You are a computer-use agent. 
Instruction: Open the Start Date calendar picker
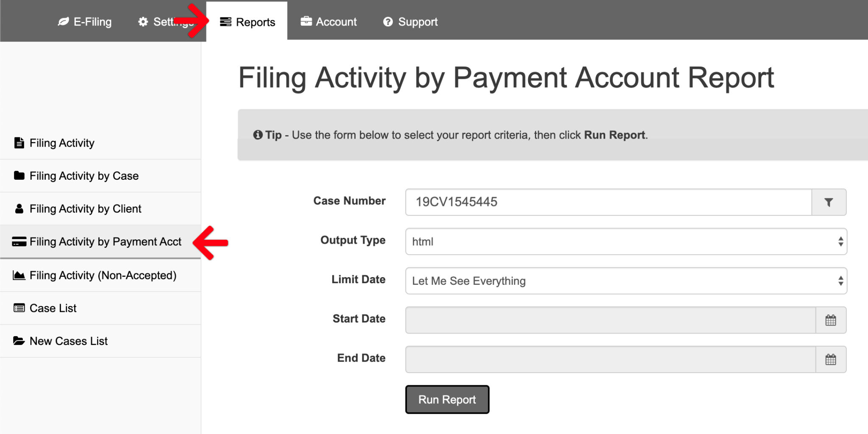click(x=830, y=320)
